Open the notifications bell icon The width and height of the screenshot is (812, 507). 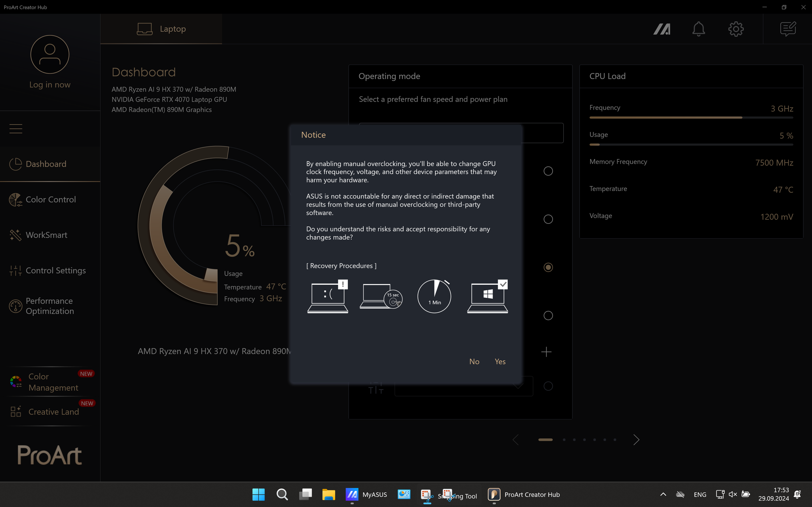(699, 29)
